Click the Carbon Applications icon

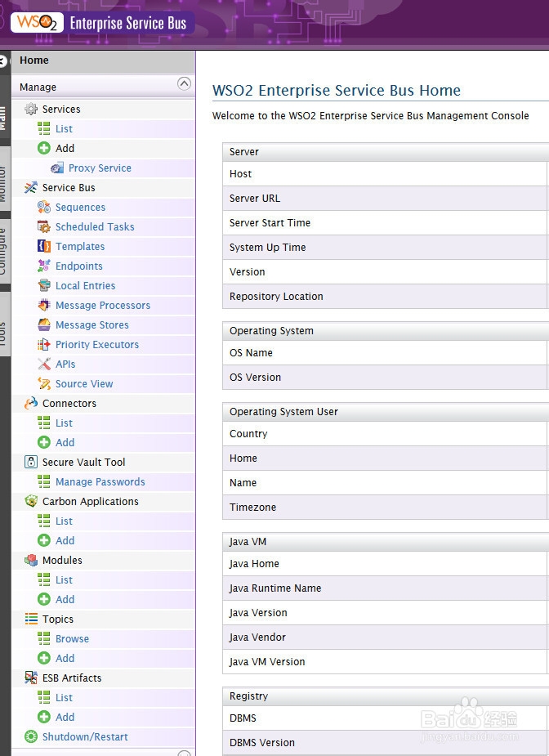tap(31, 502)
